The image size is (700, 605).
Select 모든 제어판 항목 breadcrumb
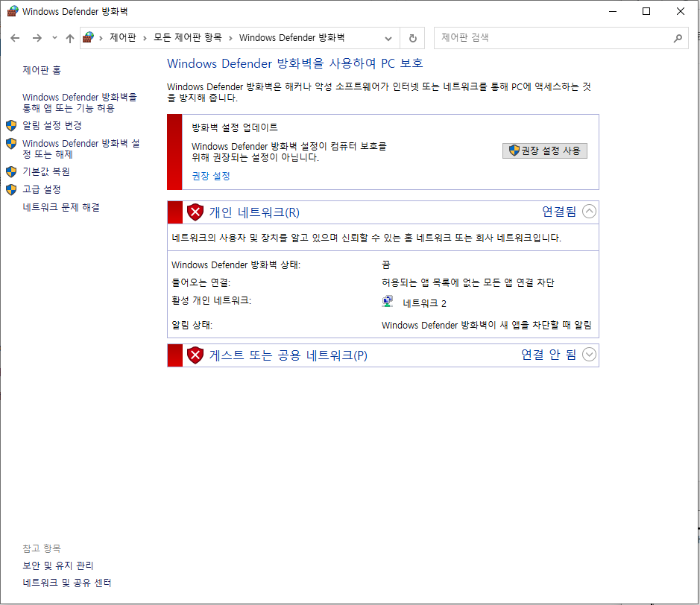tap(188, 37)
